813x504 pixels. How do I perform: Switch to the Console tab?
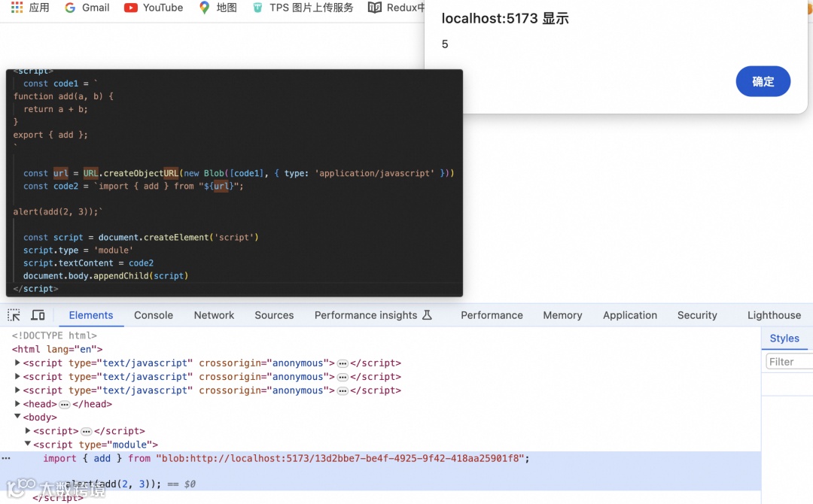coord(154,315)
